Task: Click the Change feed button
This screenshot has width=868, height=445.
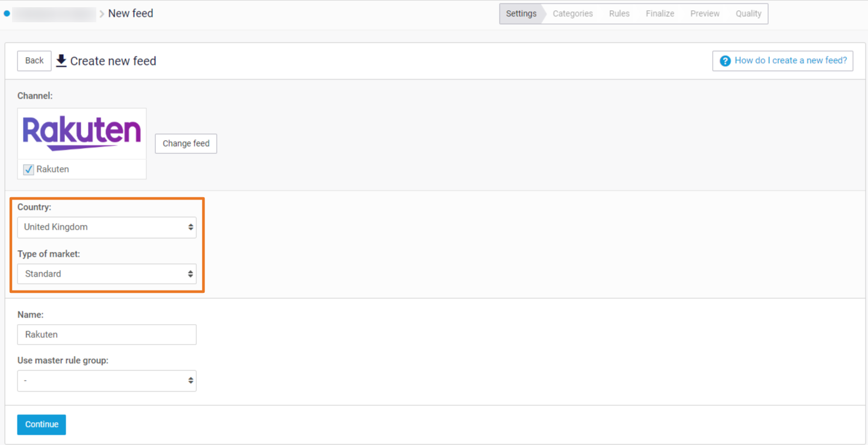Action: (x=186, y=144)
